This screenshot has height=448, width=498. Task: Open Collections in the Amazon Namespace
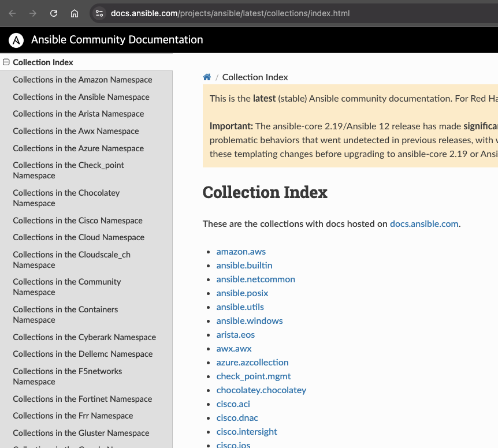[x=83, y=80]
